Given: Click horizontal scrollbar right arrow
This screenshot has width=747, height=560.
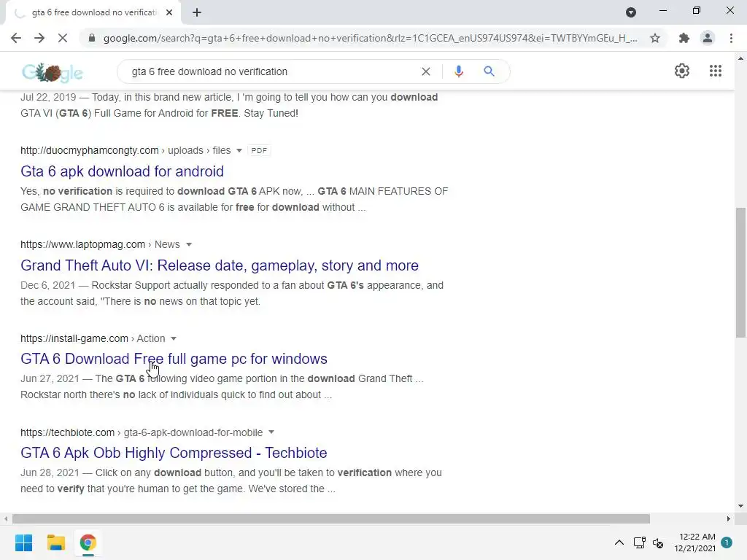Looking at the screenshot, I should coord(729,518).
